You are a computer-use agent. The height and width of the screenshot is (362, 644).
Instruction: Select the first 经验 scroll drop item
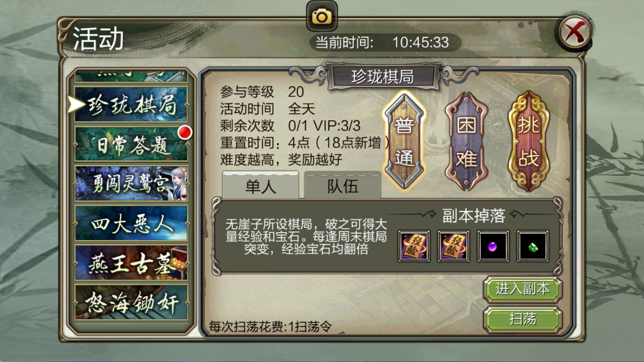(414, 246)
